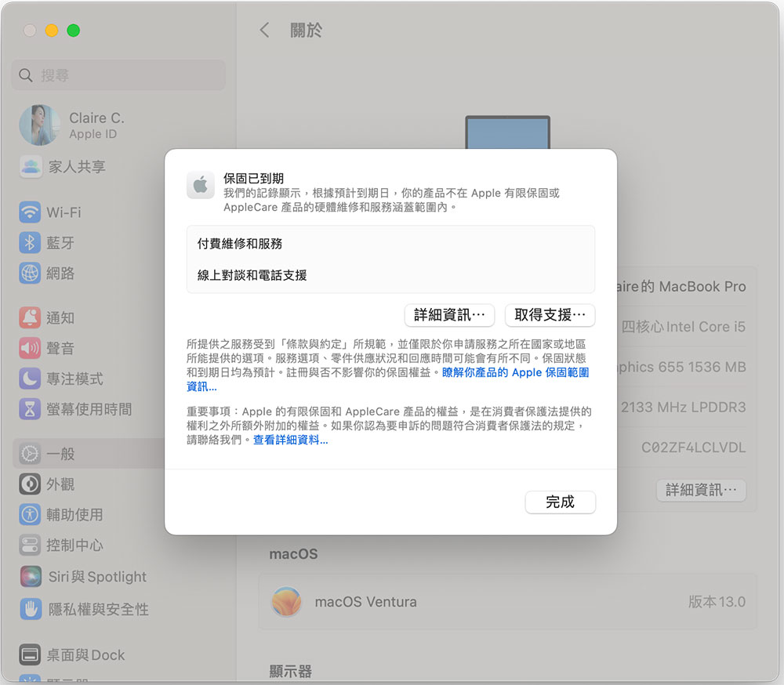
Task: Click the green zoom window button
Action: [x=74, y=31]
